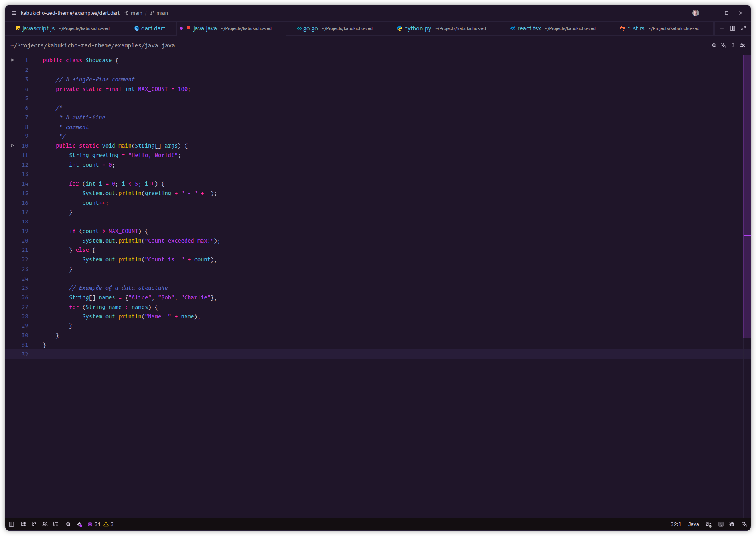Toggle the git panel in status bar
Viewport: 756px width, 536px height.
[34, 524]
